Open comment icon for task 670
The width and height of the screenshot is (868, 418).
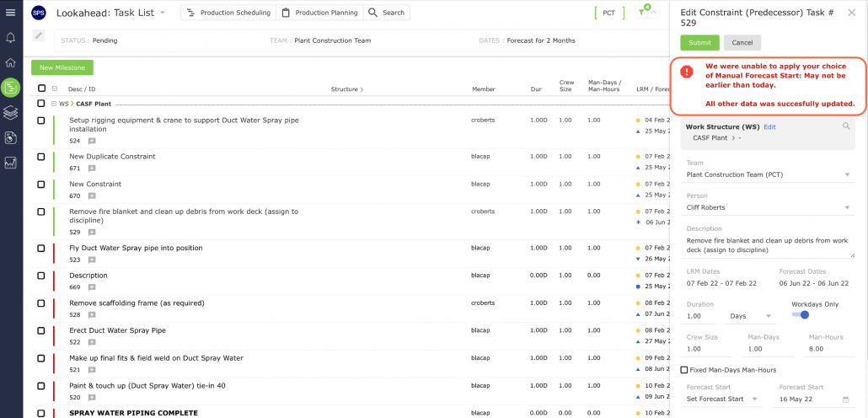93,196
